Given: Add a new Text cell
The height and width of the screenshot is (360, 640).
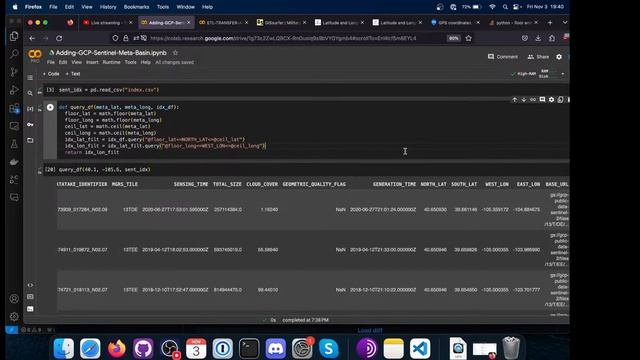Looking at the screenshot, I should click(x=73, y=74).
